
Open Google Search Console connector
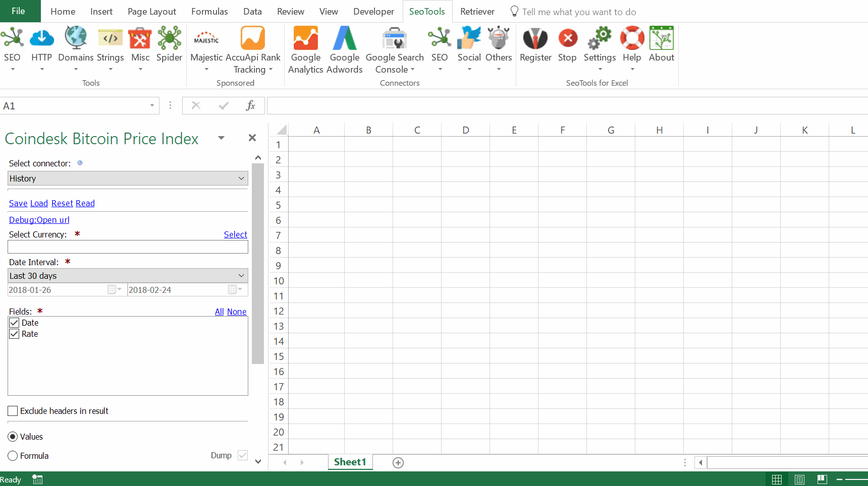click(395, 38)
